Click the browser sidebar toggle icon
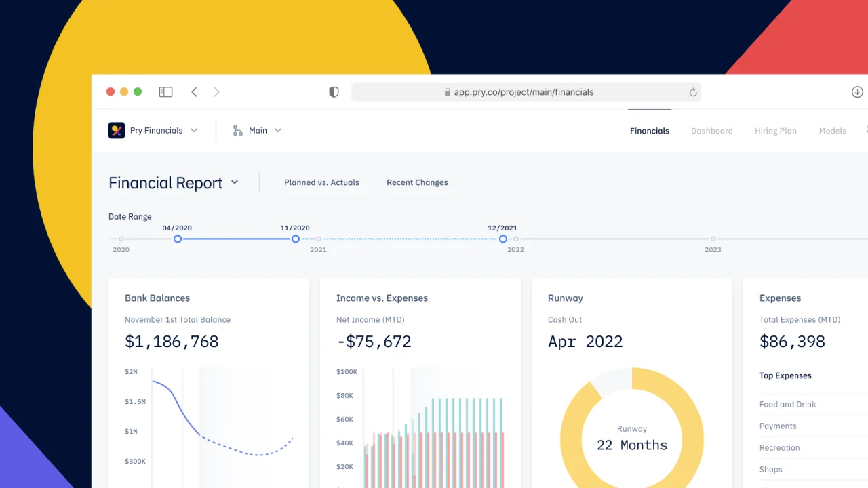Image resolution: width=868 pixels, height=488 pixels. [x=165, y=92]
